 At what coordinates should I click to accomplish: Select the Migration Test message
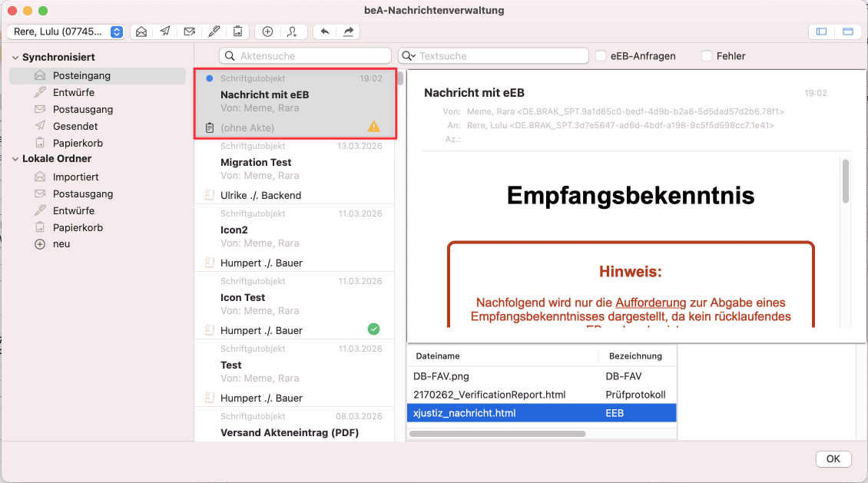point(293,169)
